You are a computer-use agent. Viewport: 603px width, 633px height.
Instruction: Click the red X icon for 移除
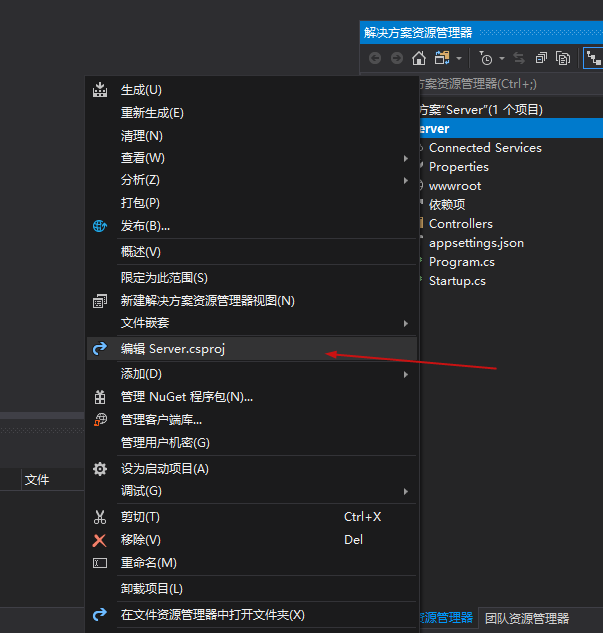[x=100, y=540]
